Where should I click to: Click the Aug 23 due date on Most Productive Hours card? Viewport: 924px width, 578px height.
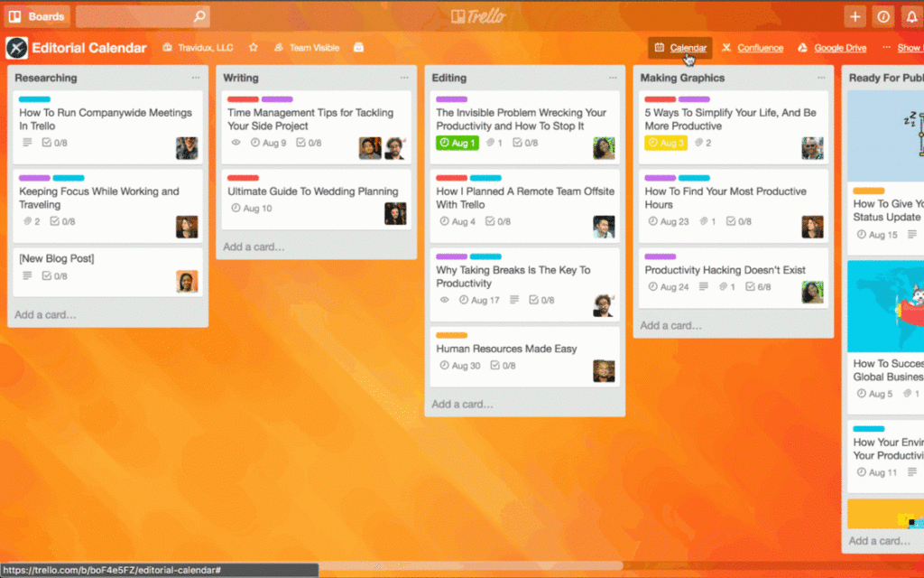tap(669, 222)
